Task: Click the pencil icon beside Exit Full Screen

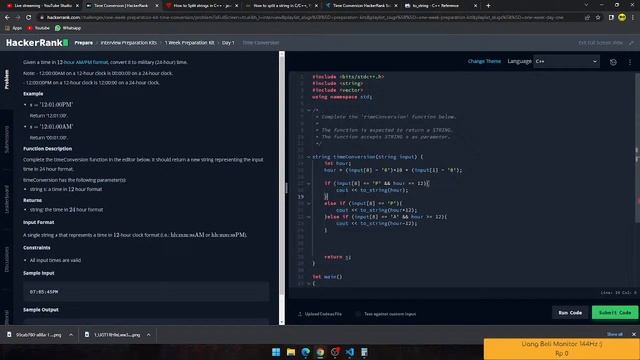Action: pos(631,43)
